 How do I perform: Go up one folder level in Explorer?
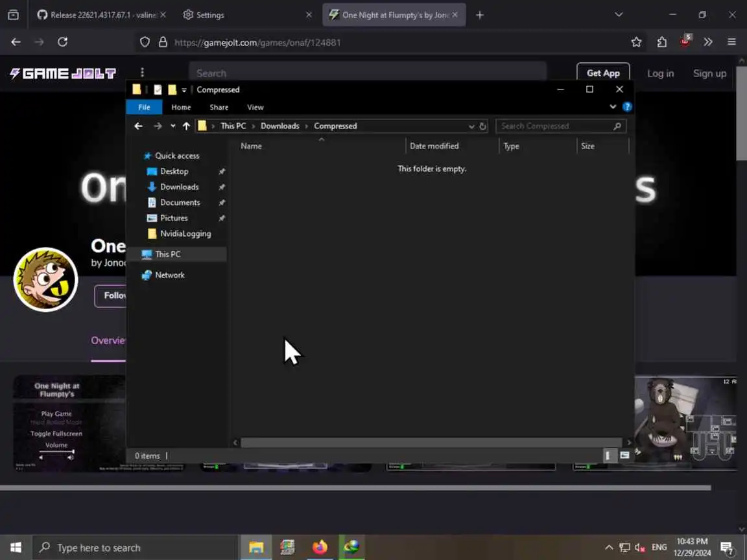point(186,126)
